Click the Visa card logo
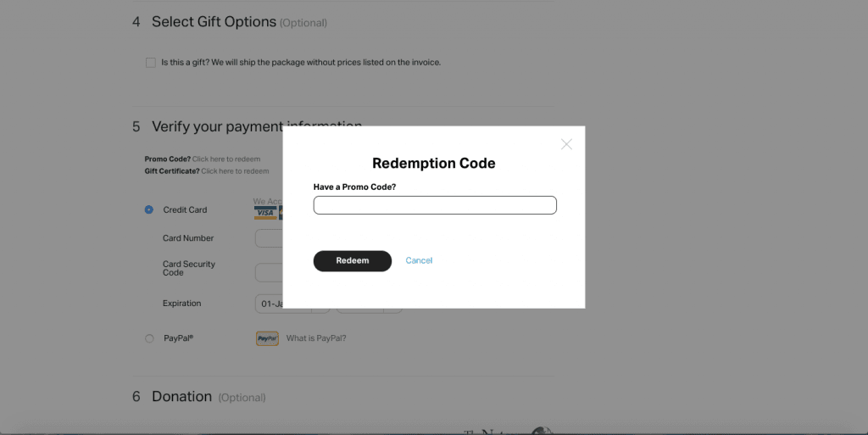Viewport: 868px width, 435px height. tap(265, 212)
